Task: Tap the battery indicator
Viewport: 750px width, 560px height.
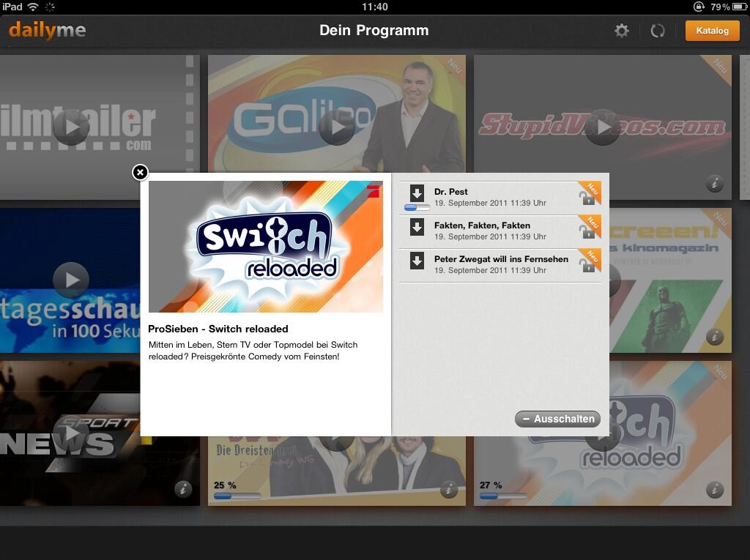Action: [x=740, y=7]
